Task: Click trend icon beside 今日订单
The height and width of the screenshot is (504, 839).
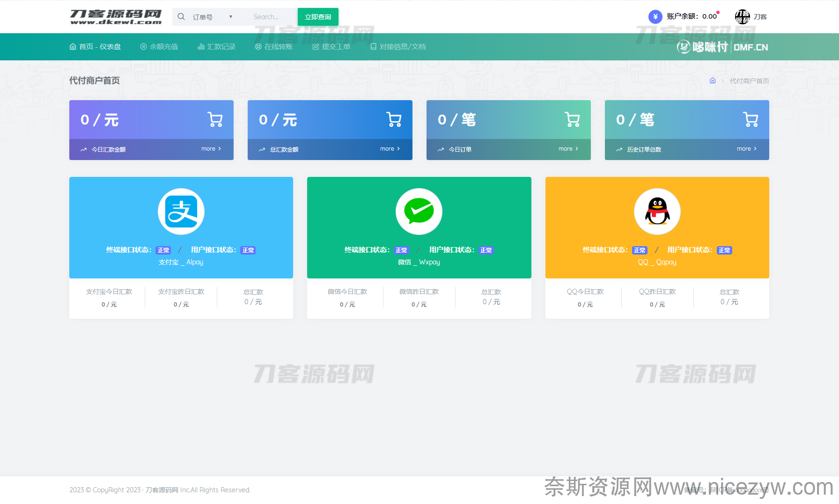Action: pyautogui.click(x=441, y=150)
